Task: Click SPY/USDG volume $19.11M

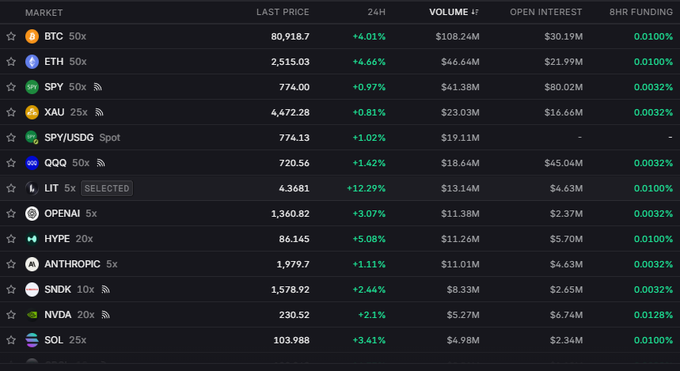Action: [x=460, y=138]
